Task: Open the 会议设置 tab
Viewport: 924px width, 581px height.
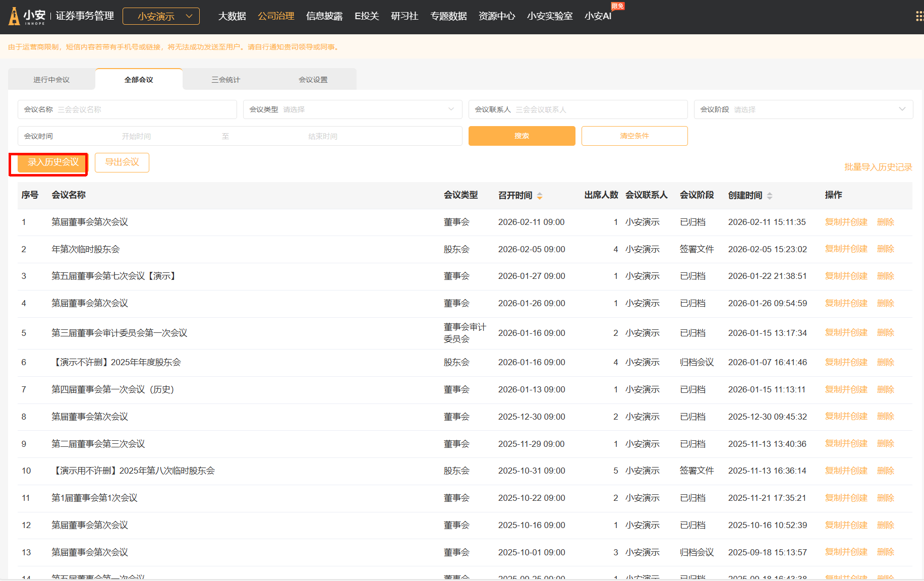Action: tap(313, 80)
